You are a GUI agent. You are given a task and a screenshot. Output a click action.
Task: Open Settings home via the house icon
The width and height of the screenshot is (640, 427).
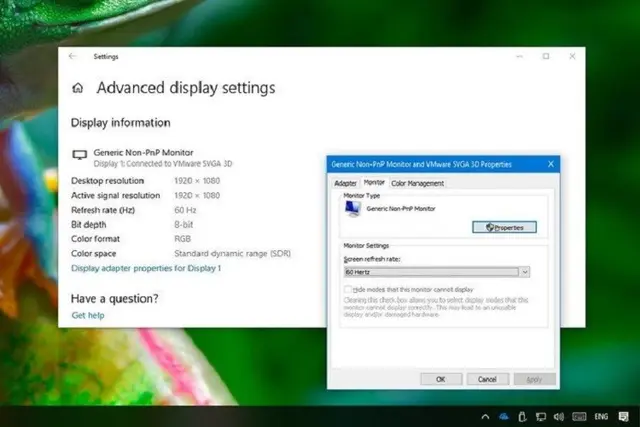tap(78, 88)
